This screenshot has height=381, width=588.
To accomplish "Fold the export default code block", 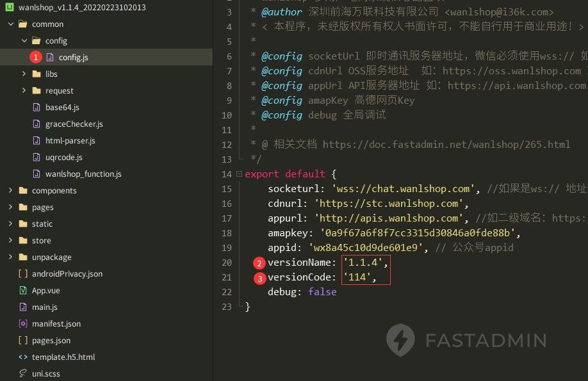I will click(x=239, y=174).
